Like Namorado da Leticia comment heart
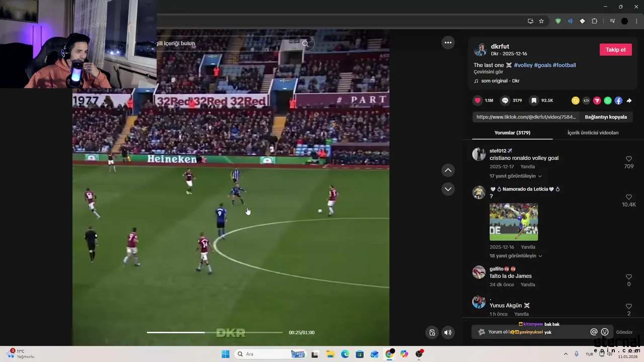 [x=628, y=197]
